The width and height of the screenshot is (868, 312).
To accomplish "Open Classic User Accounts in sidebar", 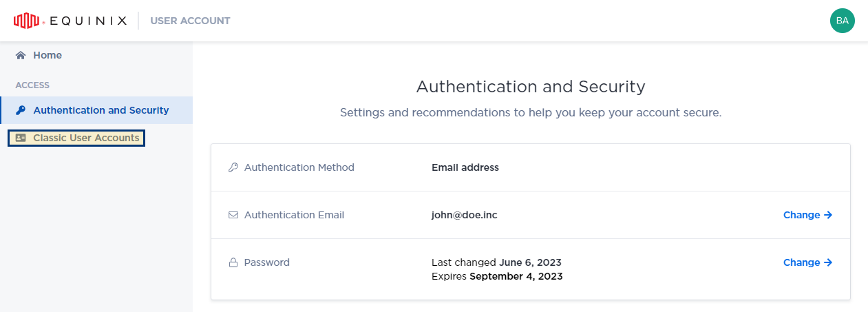I will coord(76,138).
